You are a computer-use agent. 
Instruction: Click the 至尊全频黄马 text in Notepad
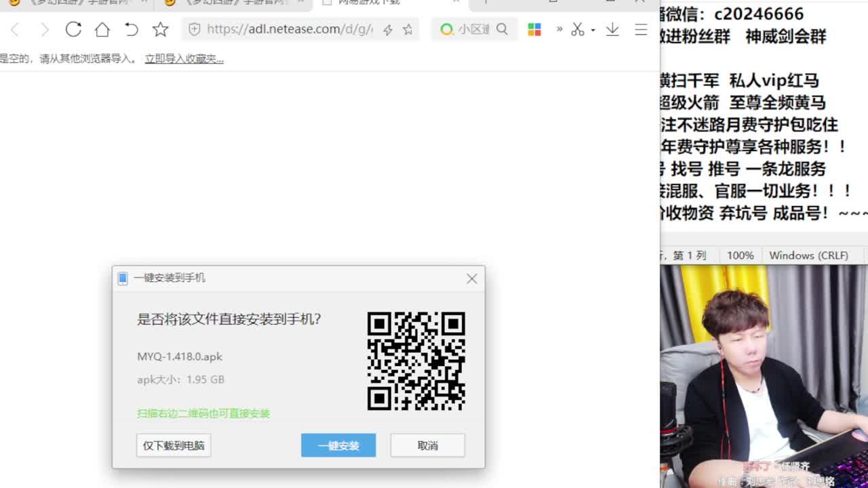point(778,102)
